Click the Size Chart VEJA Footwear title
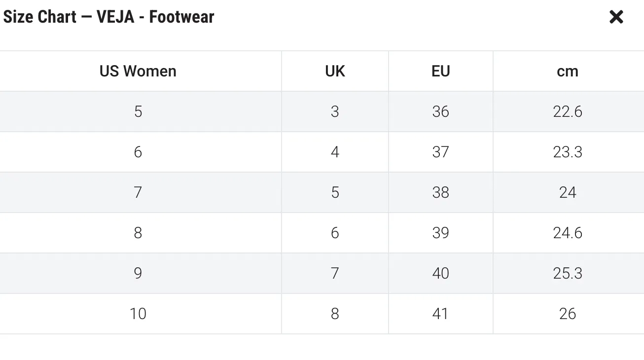Image resolution: width=644 pixels, height=360 pixels. coord(108,17)
